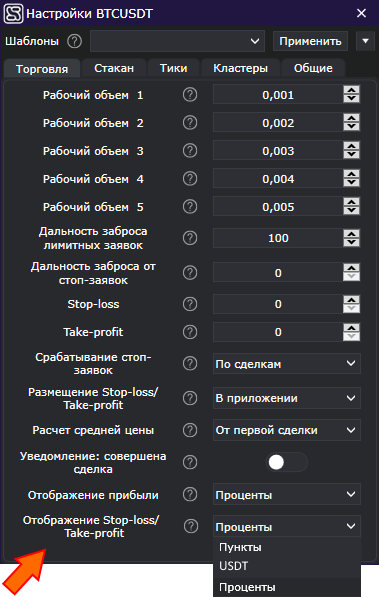The width and height of the screenshot is (379, 597).
Task: Open Шаблоны template dropdown
Action: (178, 41)
